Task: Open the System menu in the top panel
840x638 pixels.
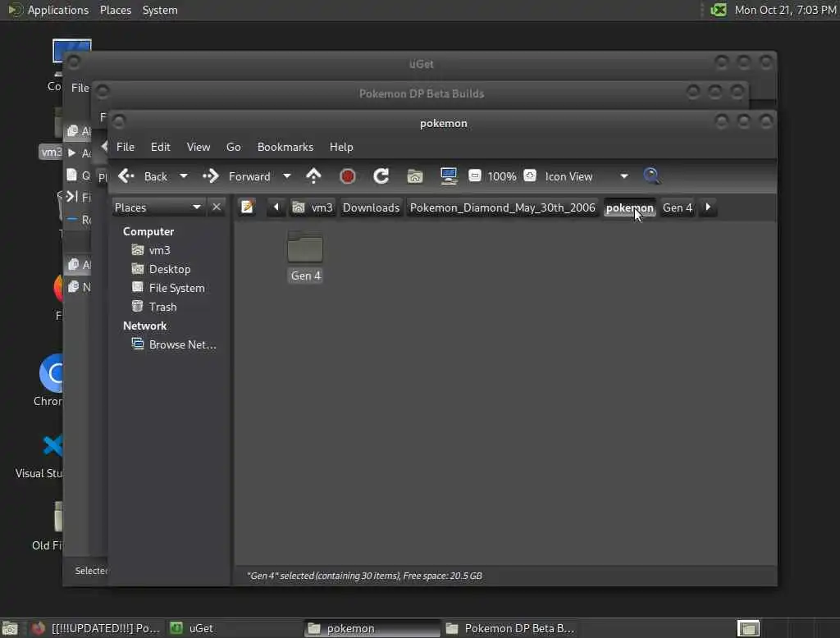Action: (160, 10)
